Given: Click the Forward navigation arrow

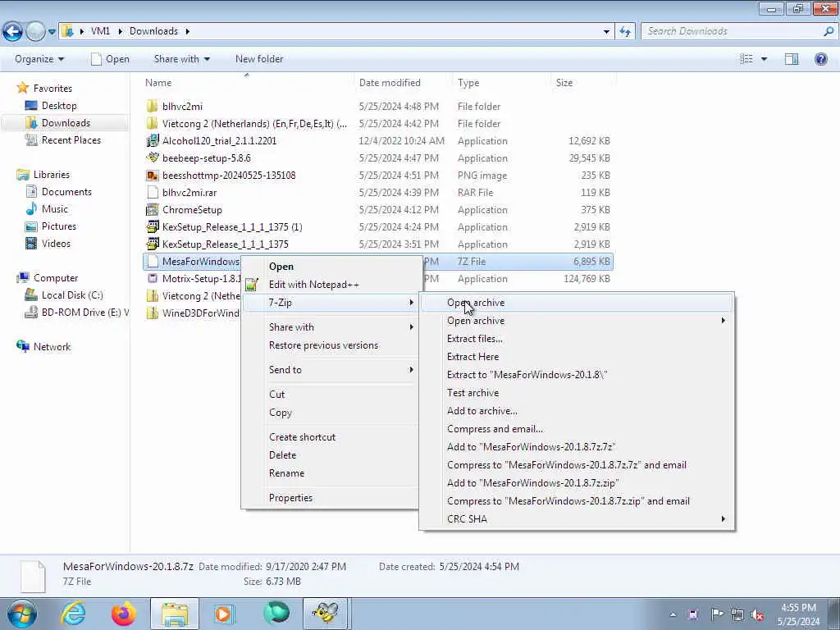Looking at the screenshot, I should pyautogui.click(x=35, y=32).
